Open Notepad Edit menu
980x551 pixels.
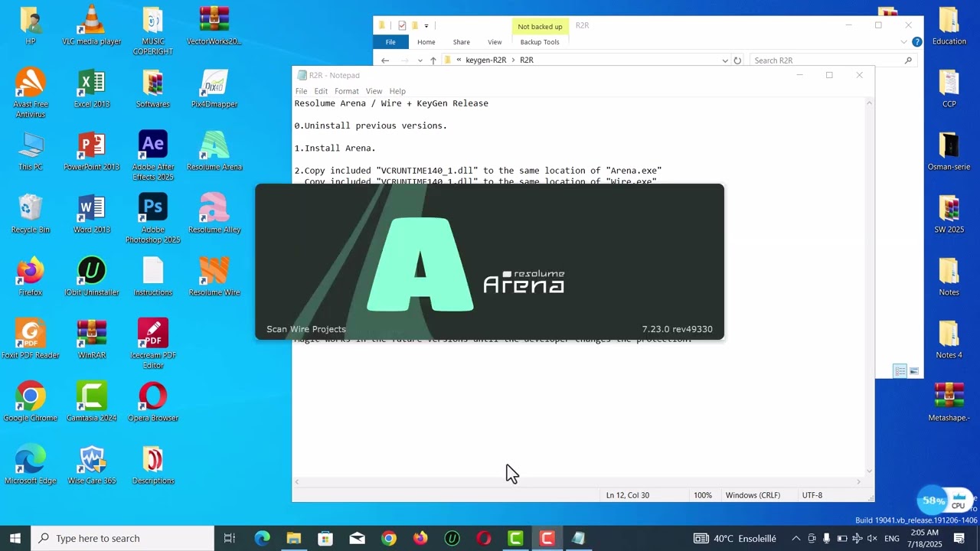point(321,91)
